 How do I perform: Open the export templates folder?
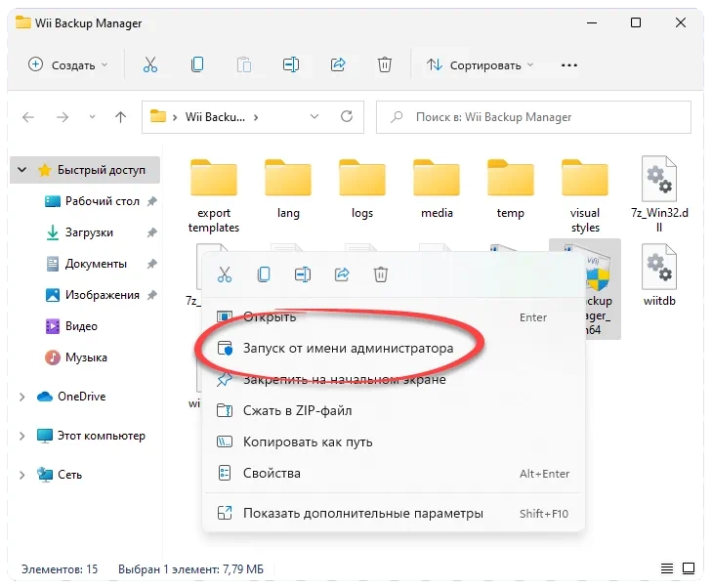pyautogui.click(x=214, y=196)
